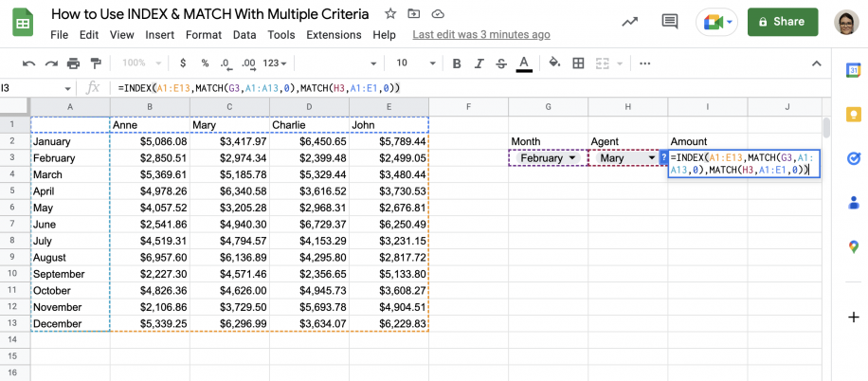The height and width of the screenshot is (381, 868).
Task: Click the Move to folder icon
Action: click(x=413, y=14)
